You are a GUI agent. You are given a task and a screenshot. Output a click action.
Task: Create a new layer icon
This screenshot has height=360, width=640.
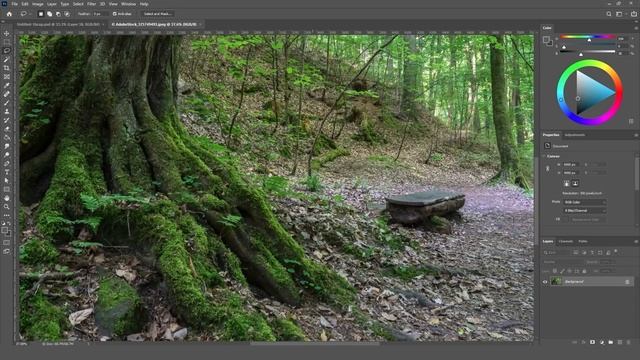click(620, 342)
